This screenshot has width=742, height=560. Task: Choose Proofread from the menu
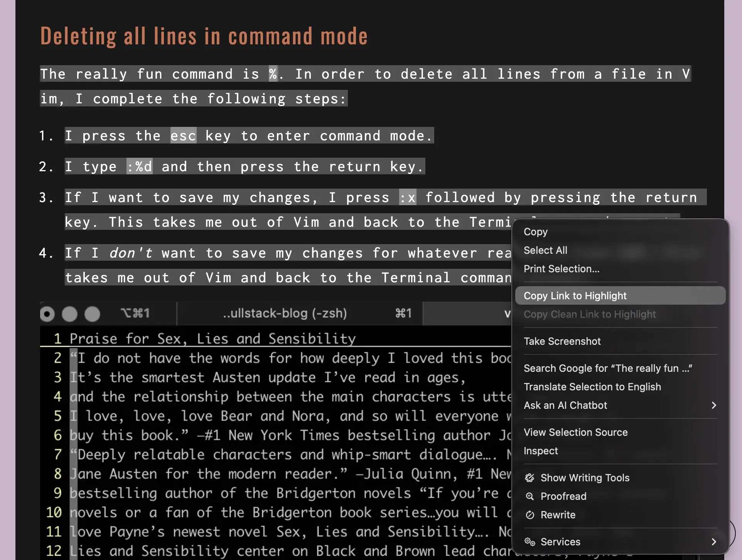620,496
